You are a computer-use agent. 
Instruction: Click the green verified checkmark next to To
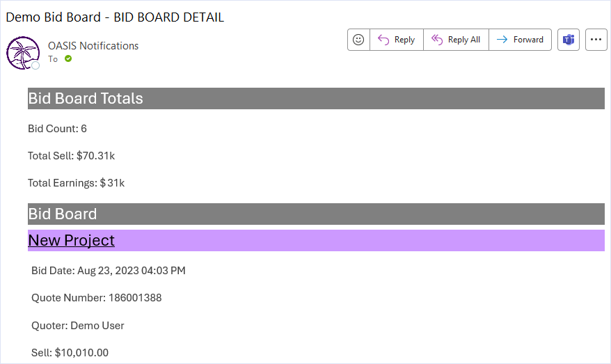coord(68,59)
